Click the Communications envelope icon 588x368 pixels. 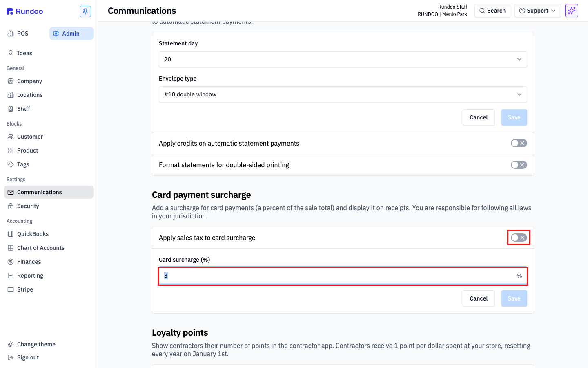tap(11, 192)
